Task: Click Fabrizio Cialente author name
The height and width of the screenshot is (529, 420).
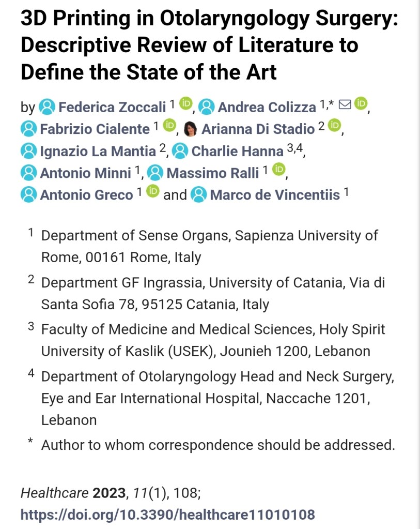Action: click(96, 129)
